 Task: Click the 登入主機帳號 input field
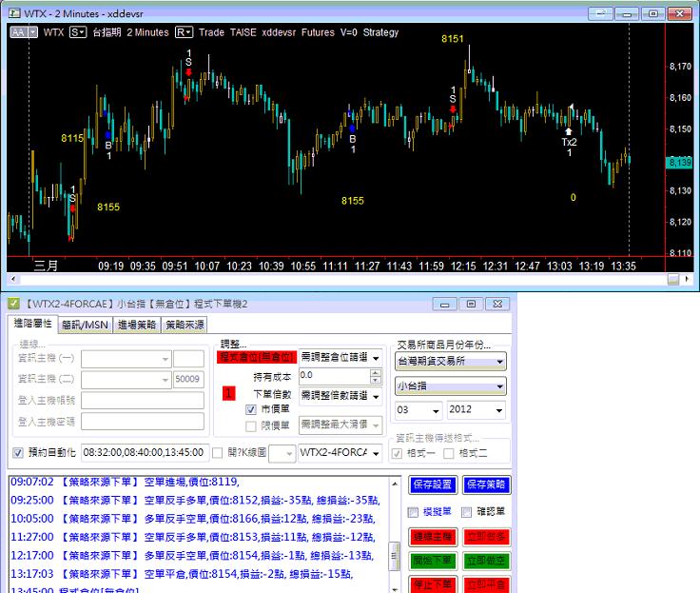coord(143,401)
